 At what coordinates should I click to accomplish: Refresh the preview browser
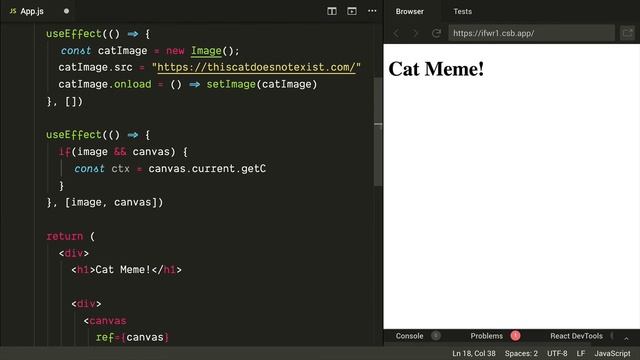(x=436, y=33)
